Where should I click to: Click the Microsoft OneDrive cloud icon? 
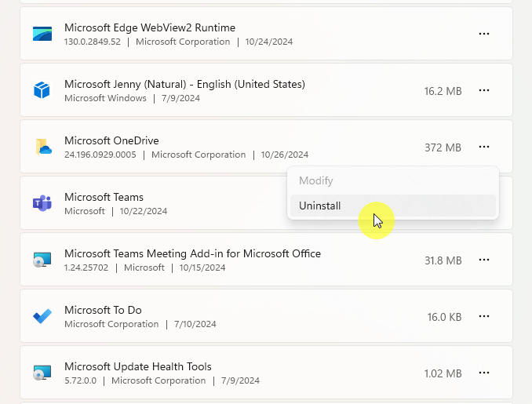pyautogui.click(x=43, y=147)
